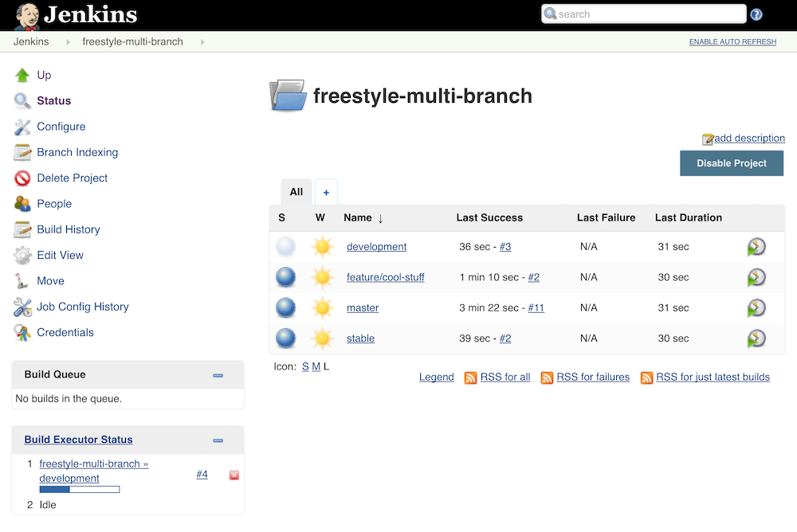Sort by Last Duration column header
The height and width of the screenshot is (532, 797).
point(689,218)
